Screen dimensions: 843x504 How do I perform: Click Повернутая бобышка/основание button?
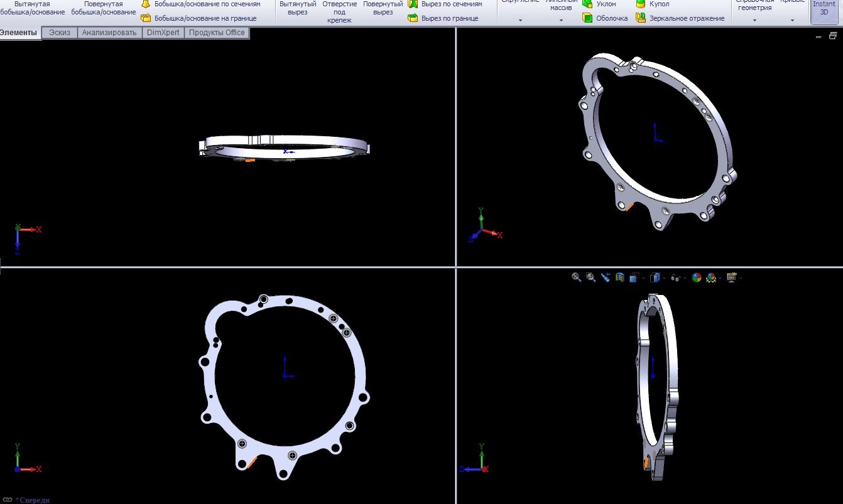pos(104,8)
